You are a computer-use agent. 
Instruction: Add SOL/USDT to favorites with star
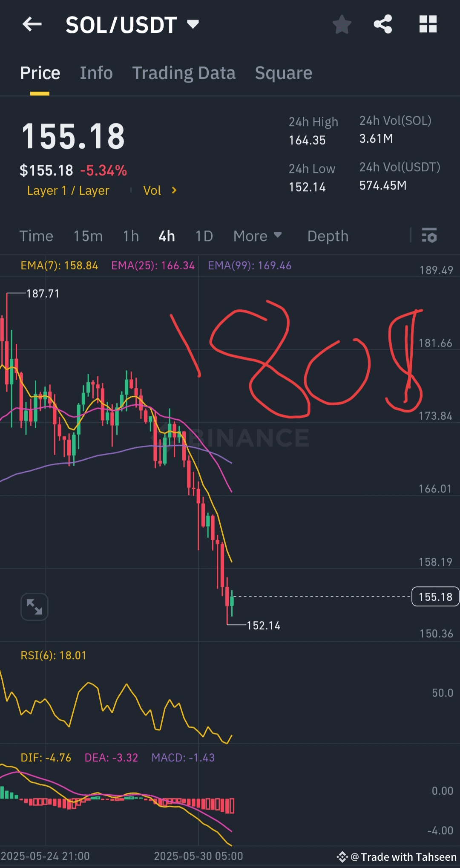click(342, 24)
